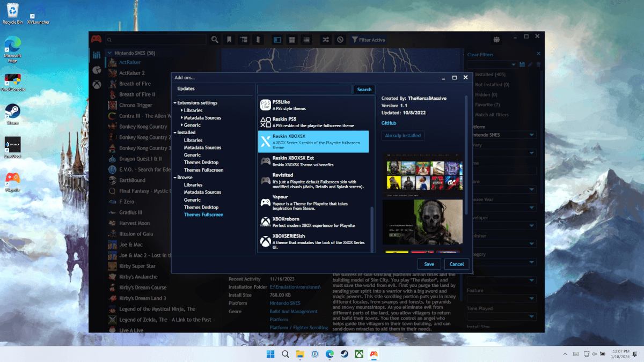This screenshot has height=362, width=644.
Task: Open Steam from the taskbar
Action: tap(344, 354)
